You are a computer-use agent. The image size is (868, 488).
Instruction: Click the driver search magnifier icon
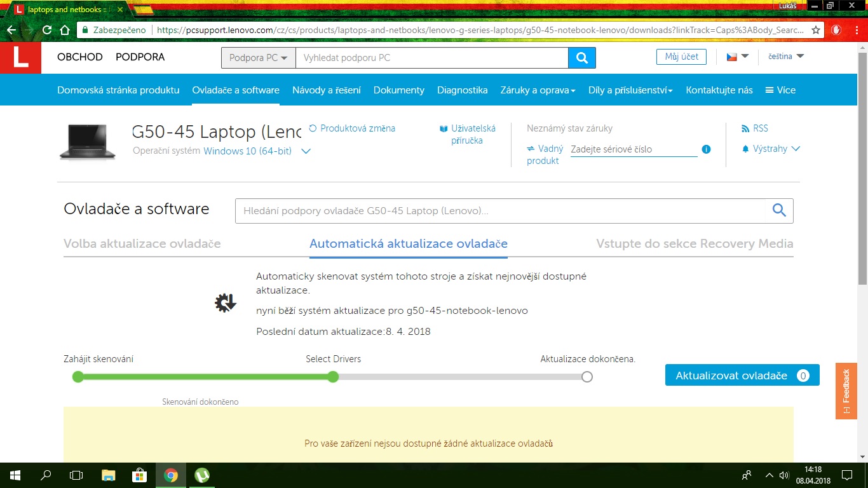tap(779, 210)
